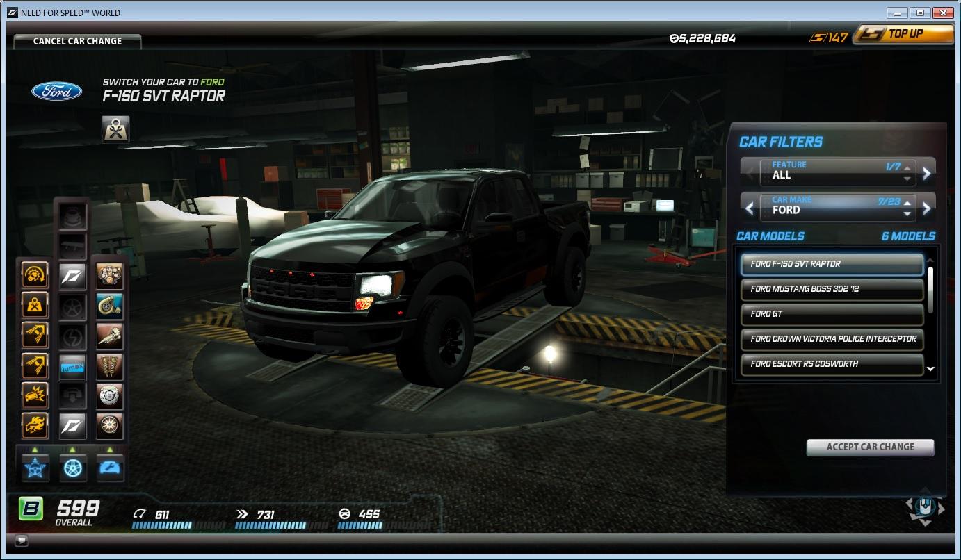
Task: Open the chat bubble icon
Action: click(22, 541)
